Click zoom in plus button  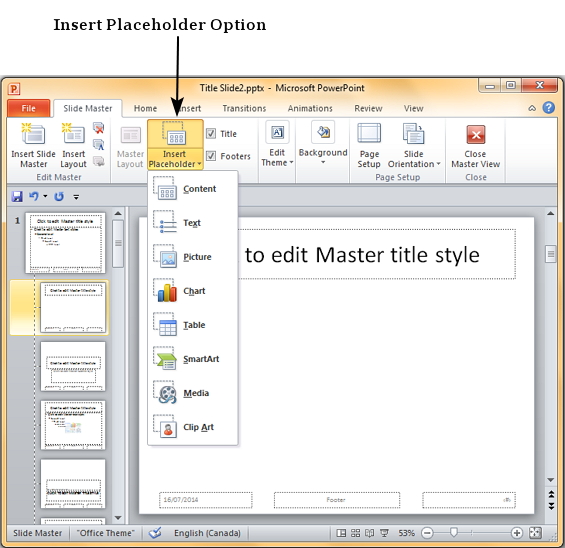(516, 533)
